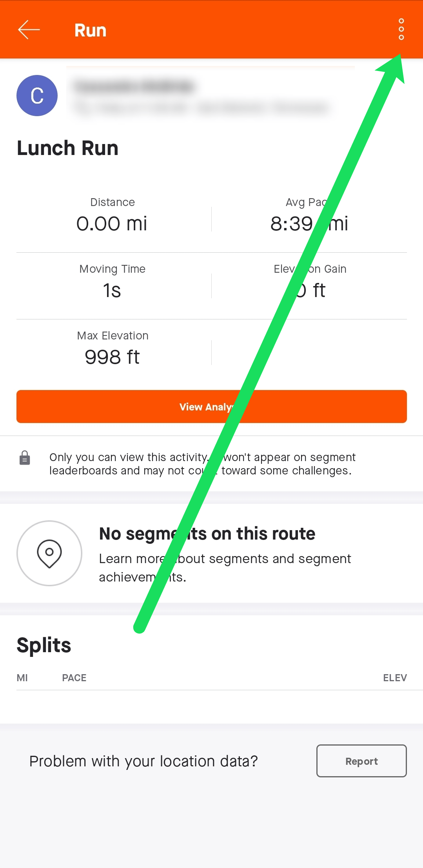Open the No segments on this route info
The width and height of the screenshot is (423, 868).
(x=207, y=533)
